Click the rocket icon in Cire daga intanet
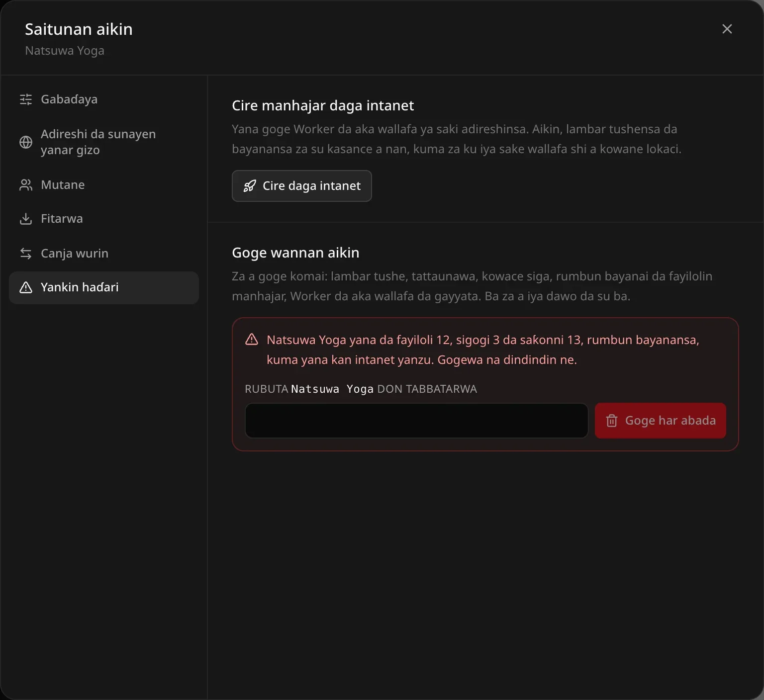The height and width of the screenshot is (700, 764). (250, 186)
